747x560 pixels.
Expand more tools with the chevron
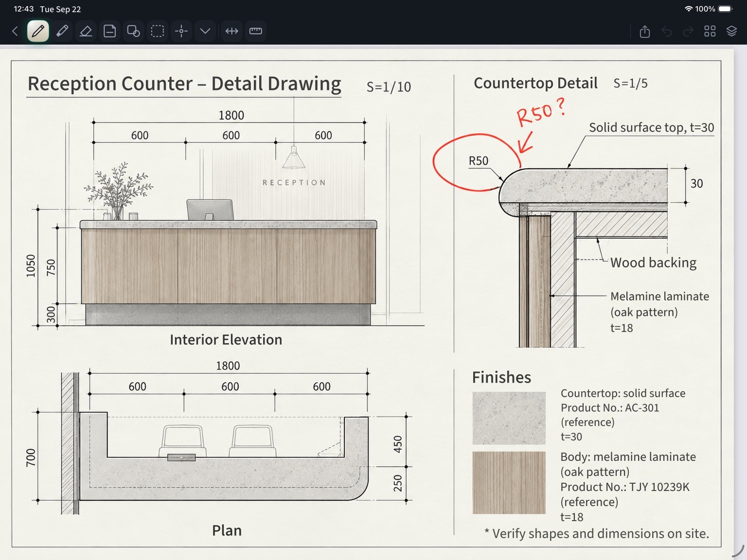coord(205,31)
